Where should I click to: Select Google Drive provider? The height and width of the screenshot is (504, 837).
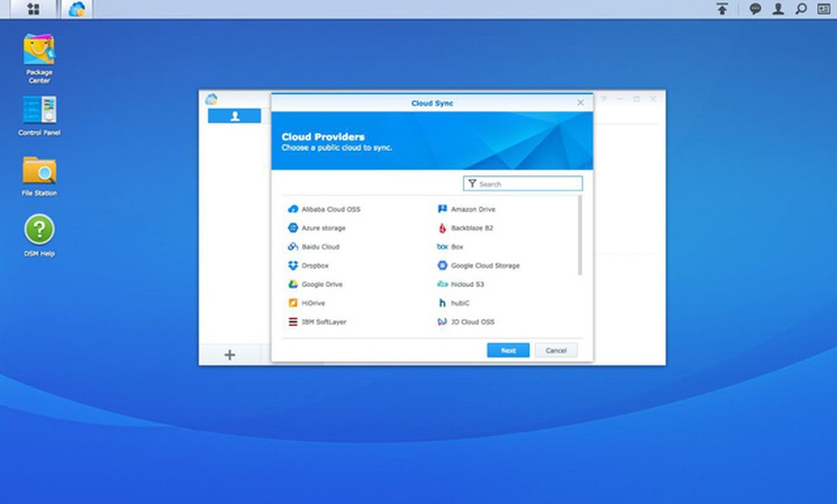[315, 284]
